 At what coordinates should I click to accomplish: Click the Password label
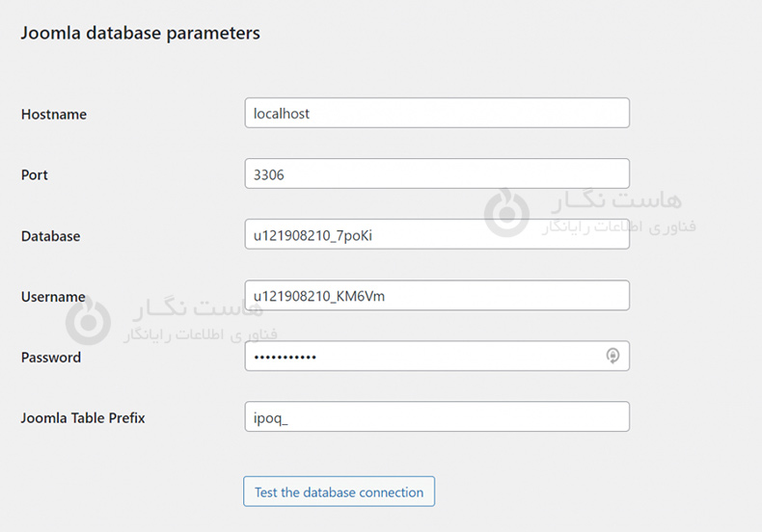[51, 357]
